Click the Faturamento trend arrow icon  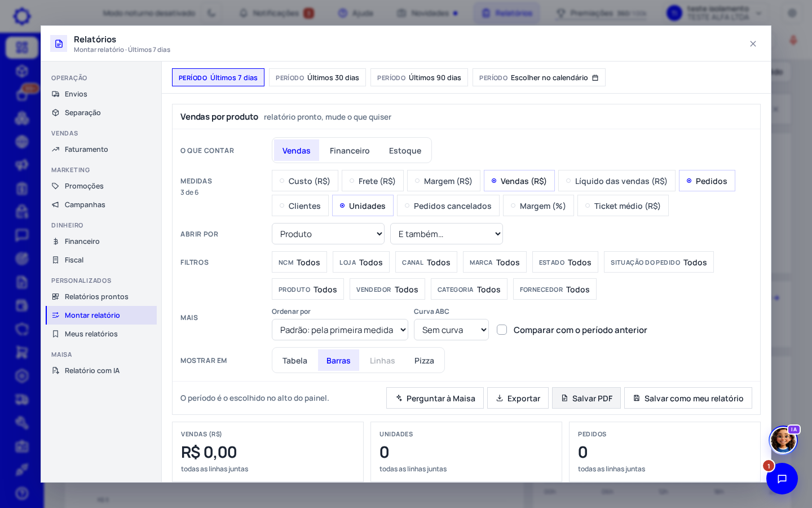point(55,150)
